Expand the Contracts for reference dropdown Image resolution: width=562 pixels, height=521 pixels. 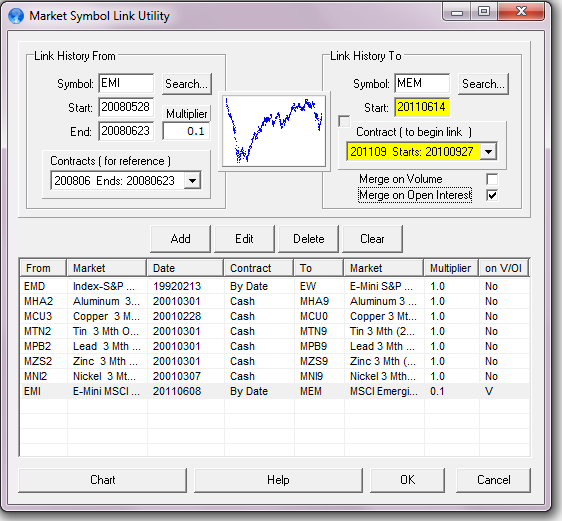192,181
